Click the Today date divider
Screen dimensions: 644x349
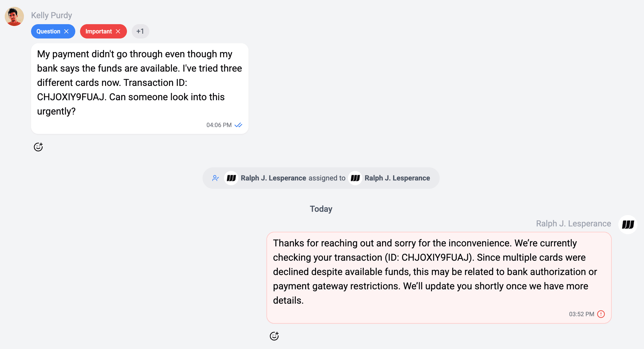(x=321, y=209)
